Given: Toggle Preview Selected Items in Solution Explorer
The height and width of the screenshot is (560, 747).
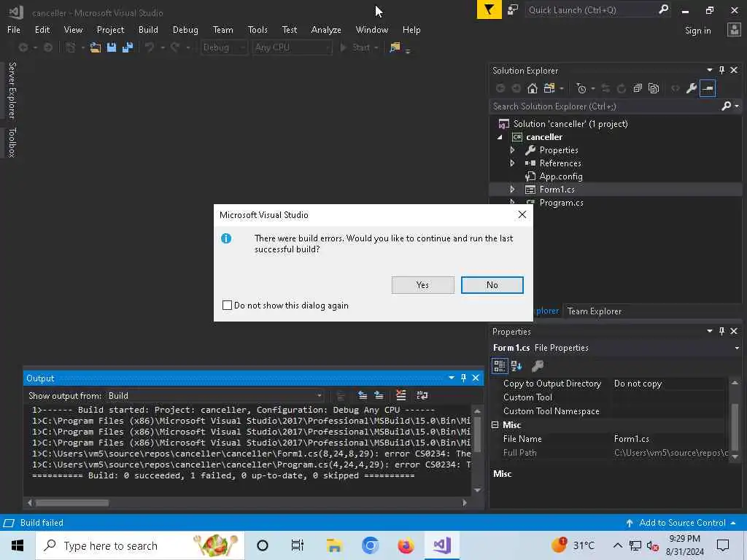Looking at the screenshot, I should 708,88.
